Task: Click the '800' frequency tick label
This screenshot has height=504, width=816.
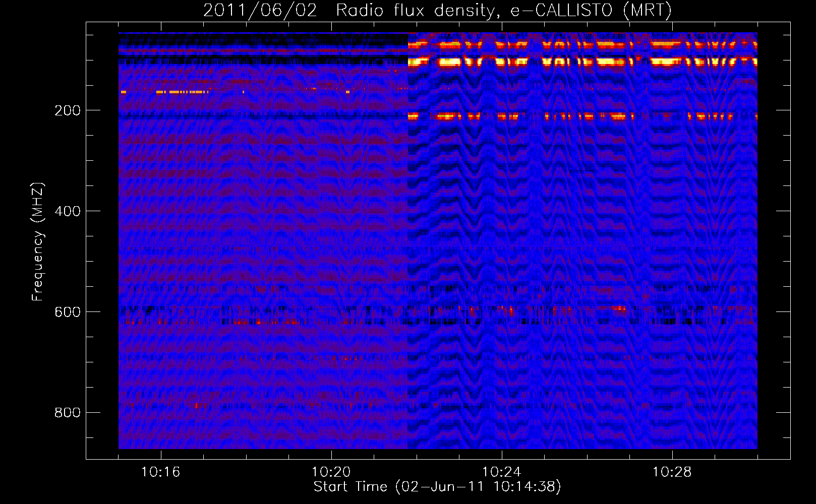Action: pos(68,413)
